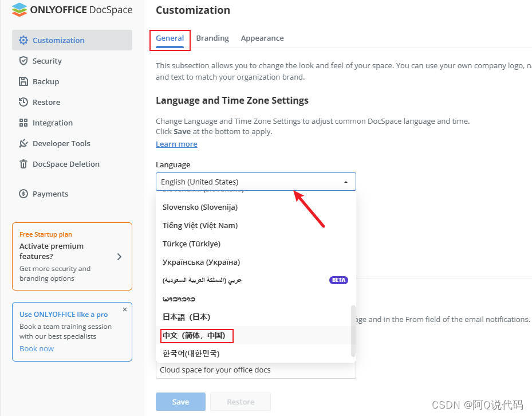532x416 pixels.
Task: Open the Free Startup plan banner
Action: (72, 256)
